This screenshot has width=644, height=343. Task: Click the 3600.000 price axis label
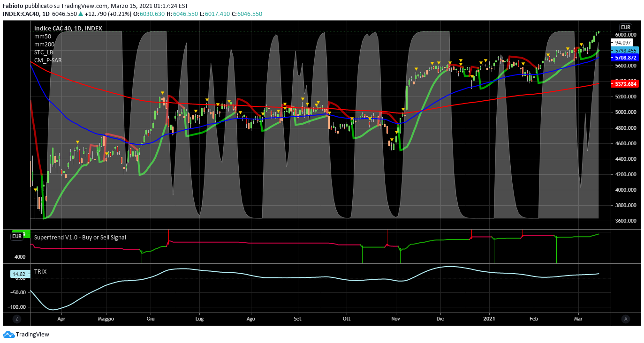(626, 221)
